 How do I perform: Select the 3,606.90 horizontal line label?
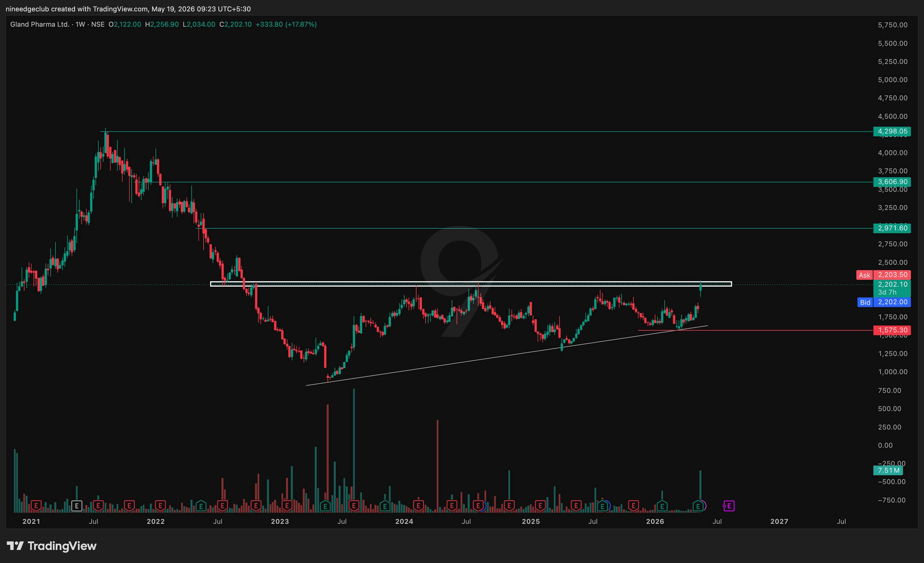click(892, 182)
